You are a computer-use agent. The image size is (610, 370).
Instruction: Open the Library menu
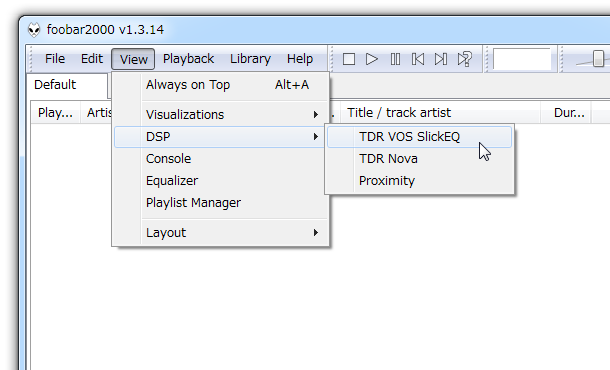coord(250,59)
